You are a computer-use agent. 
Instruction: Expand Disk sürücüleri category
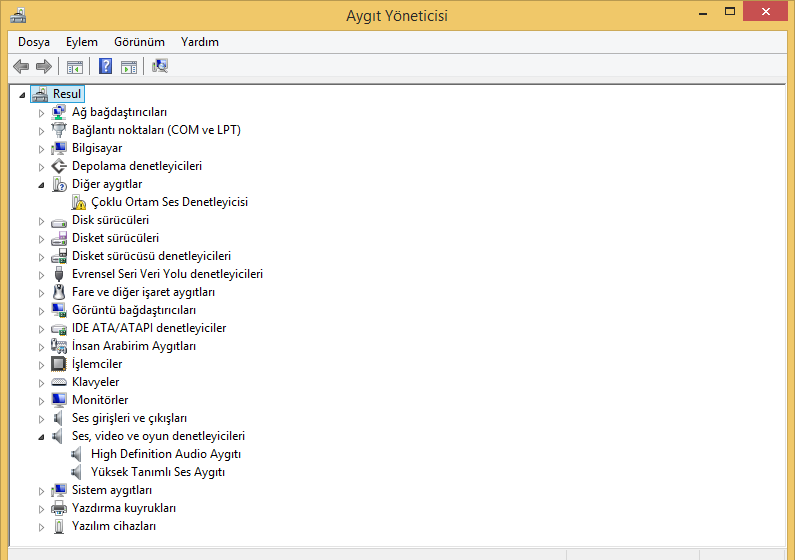pyautogui.click(x=41, y=221)
